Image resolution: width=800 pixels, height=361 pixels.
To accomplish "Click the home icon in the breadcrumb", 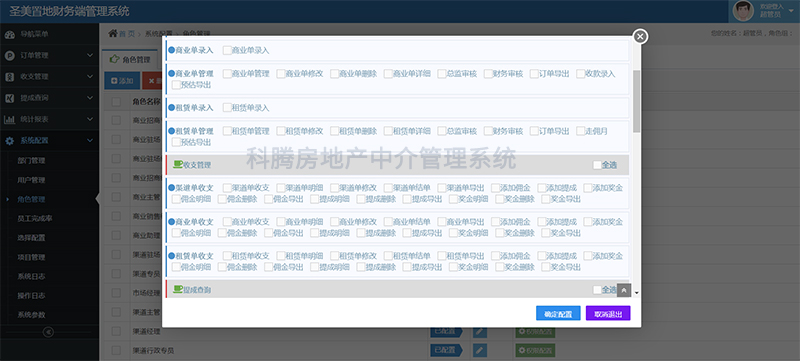I will (x=113, y=33).
